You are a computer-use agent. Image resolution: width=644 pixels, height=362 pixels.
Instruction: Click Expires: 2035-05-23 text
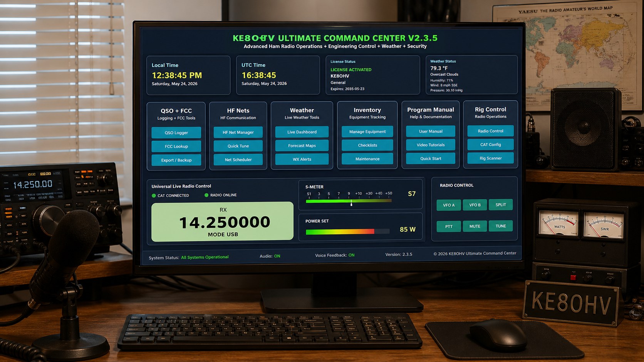click(347, 89)
